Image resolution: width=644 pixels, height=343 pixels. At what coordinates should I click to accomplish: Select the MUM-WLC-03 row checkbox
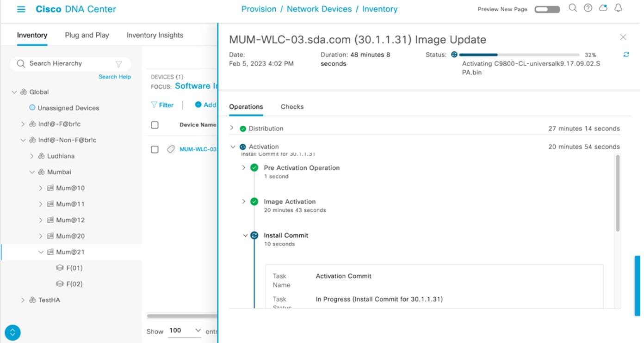[155, 149]
